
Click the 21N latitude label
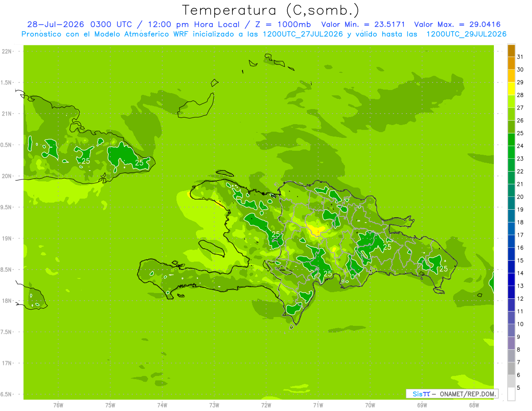click(x=7, y=114)
